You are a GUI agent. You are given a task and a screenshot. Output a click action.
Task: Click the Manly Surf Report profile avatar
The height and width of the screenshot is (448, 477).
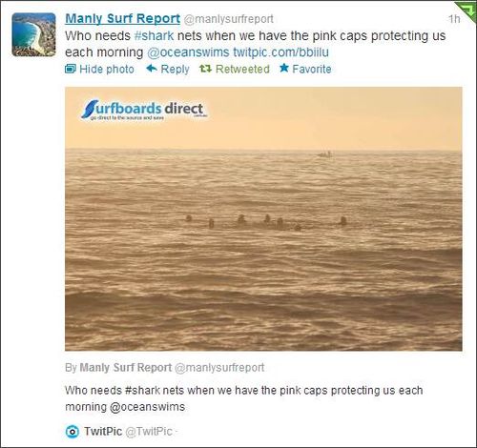pos(33,34)
